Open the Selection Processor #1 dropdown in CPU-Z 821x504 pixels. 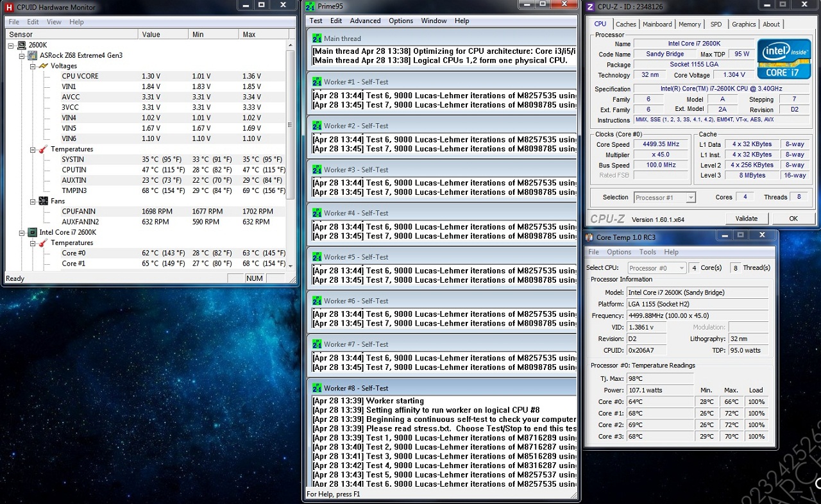pyautogui.click(x=664, y=197)
